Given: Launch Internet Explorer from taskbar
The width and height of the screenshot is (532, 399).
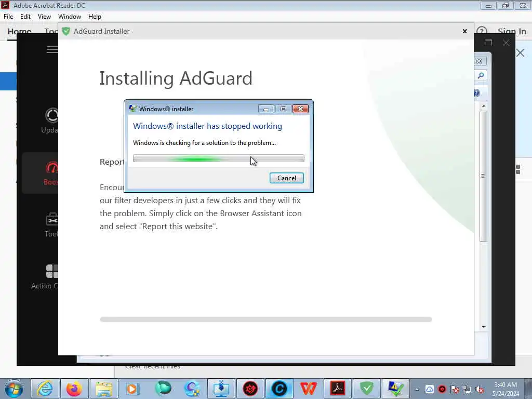Looking at the screenshot, I should (x=45, y=389).
